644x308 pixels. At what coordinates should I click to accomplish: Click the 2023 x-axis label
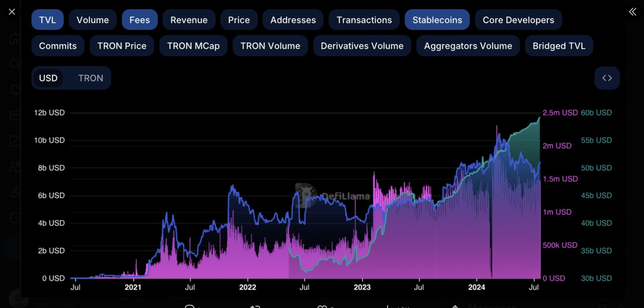[x=362, y=287]
